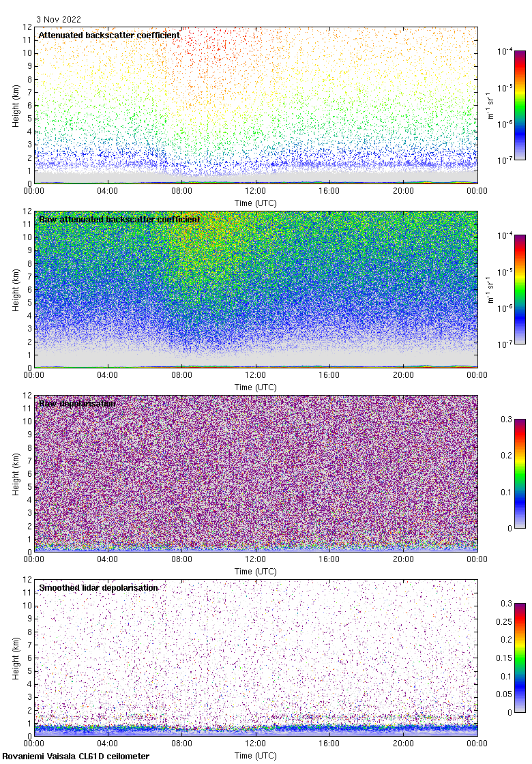
Task: Select the 12:00 tick on the bottom panel
Action: point(256,744)
